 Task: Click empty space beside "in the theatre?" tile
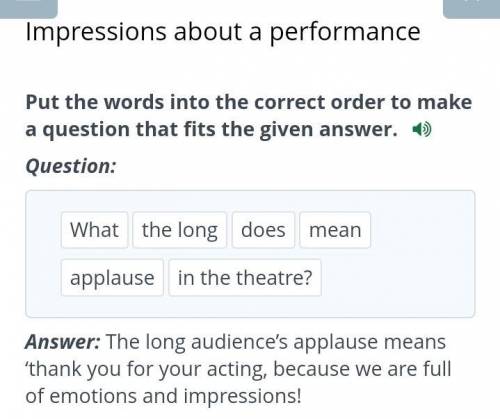[x=397, y=278]
